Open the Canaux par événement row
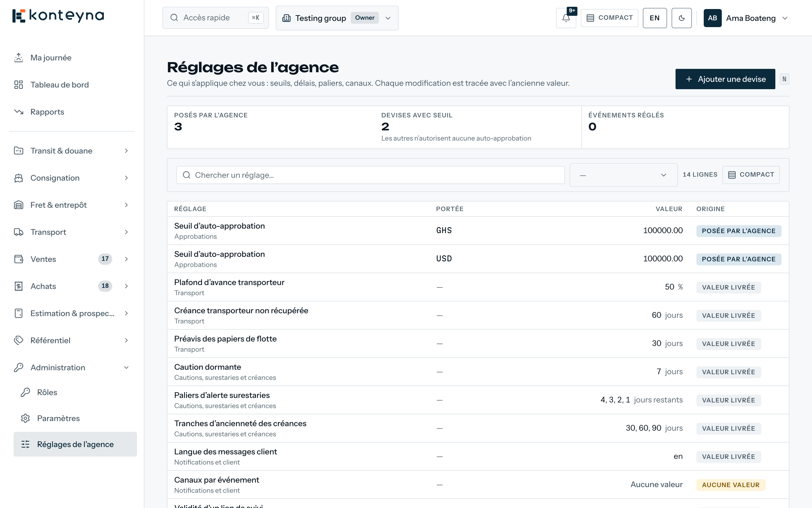Viewport: 812px width, 508px height. coord(478,485)
